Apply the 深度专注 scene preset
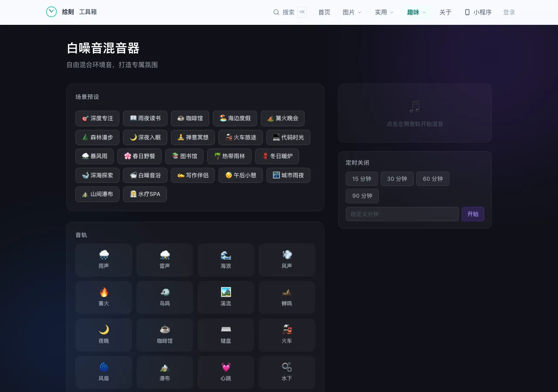558x392 pixels. pos(97,118)
